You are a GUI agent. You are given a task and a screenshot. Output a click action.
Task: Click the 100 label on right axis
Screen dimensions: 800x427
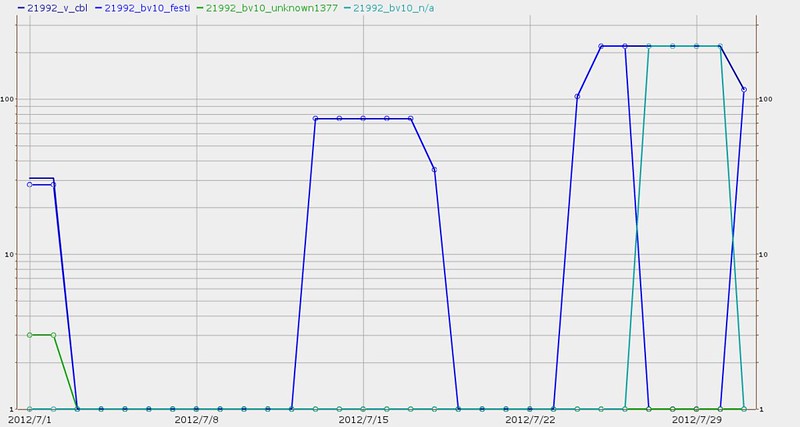(765, 99)
